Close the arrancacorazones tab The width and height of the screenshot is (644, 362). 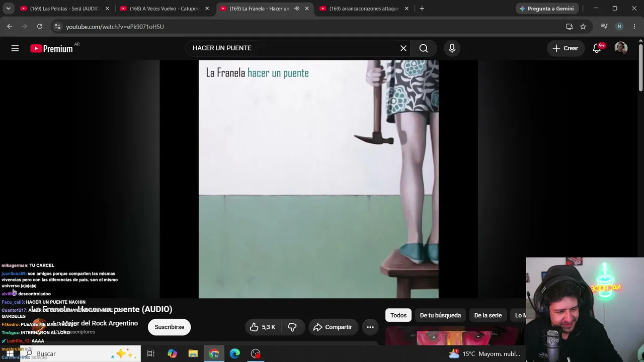coord(407,9)
